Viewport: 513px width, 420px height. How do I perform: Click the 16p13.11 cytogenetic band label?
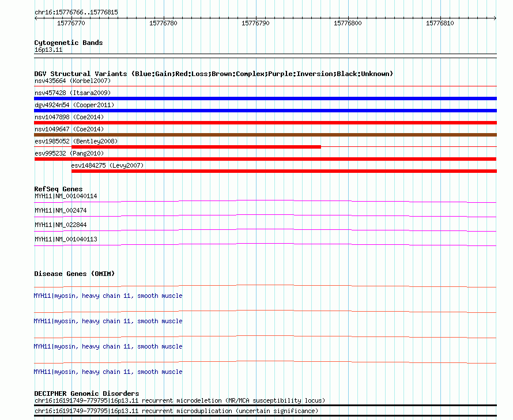point(48,50)
